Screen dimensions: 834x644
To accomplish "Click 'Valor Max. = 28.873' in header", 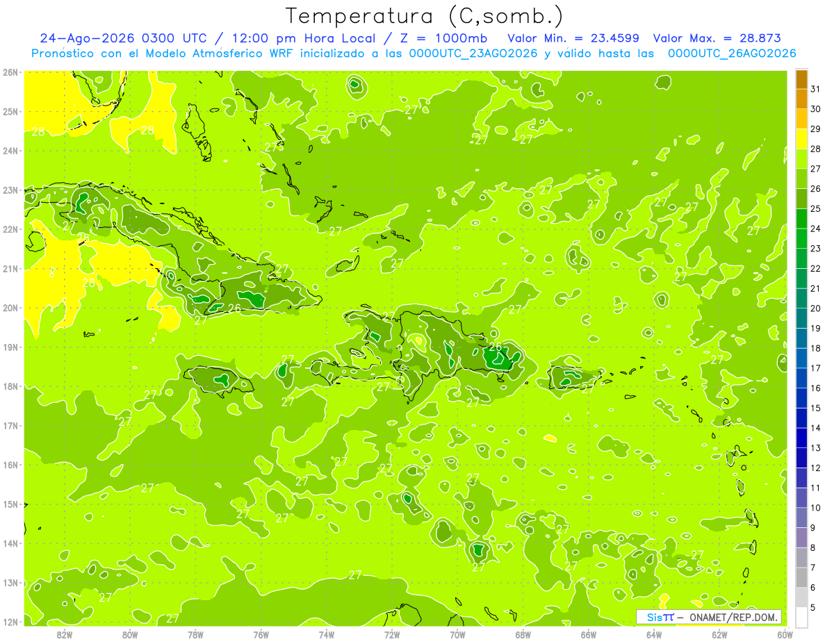I will 717,38.
